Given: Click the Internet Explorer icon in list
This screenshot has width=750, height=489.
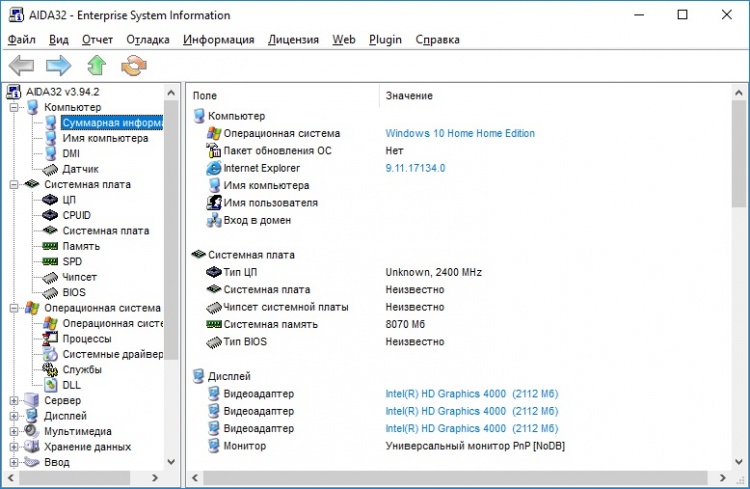Looking at the screenshot, I should tap(213, 168).
